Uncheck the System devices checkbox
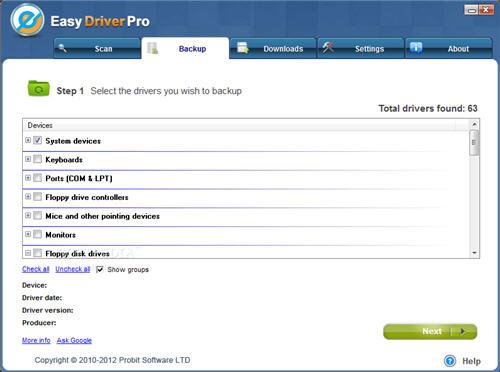The height and width of the screenshot is (372, 500). [x=38, y=140]
